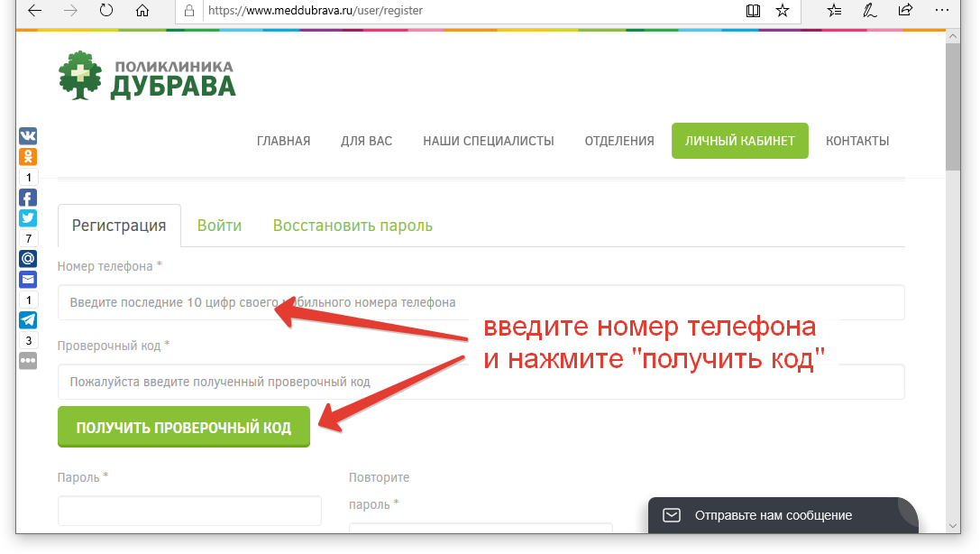Screen dimensions: 980x554
Task: Open the Восстановить пароль tab
Action: (x=353, y=226)
